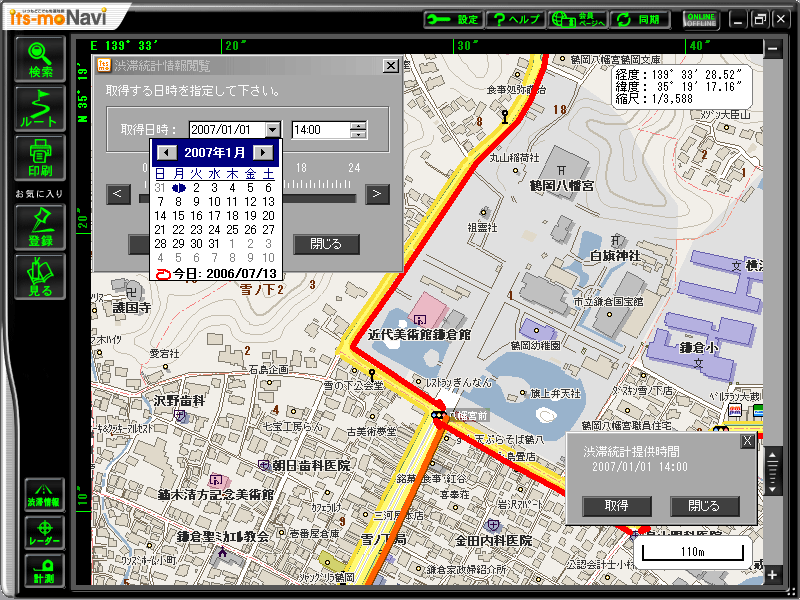800x600 pixels.
Task: Click the 鎌倉聖ミカエル教会 map label
Action: pos(223,536)
